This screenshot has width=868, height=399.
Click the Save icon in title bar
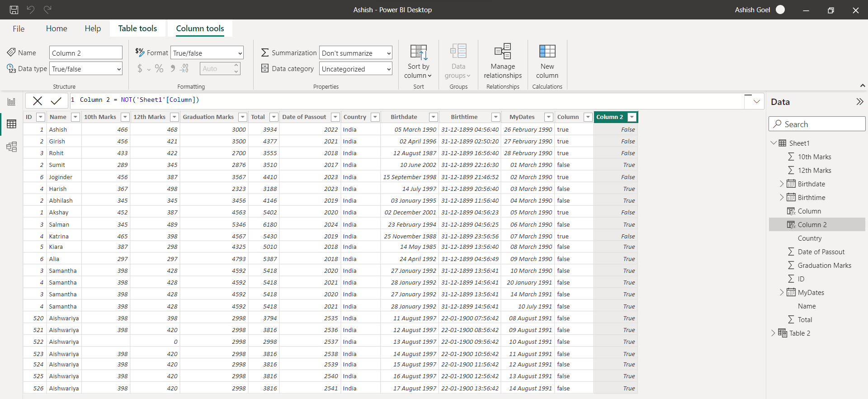tap(14, 9)
